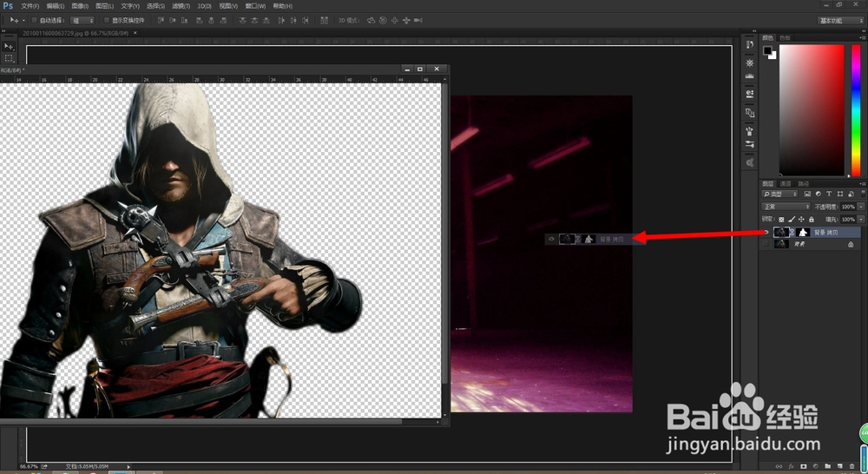Click the auto-align layers icon
Image resolution: width=868 pixels, height=474 pixels.
pos(325,20)
